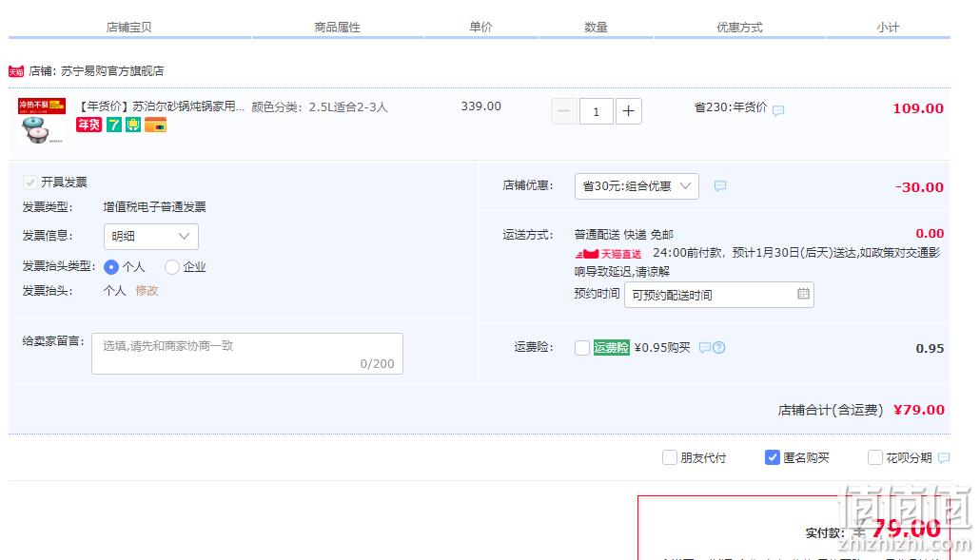The width and height of the screenshot is (980, 560).
Task: Click the 优惠方式 column header
Action: tap(739, 28)
